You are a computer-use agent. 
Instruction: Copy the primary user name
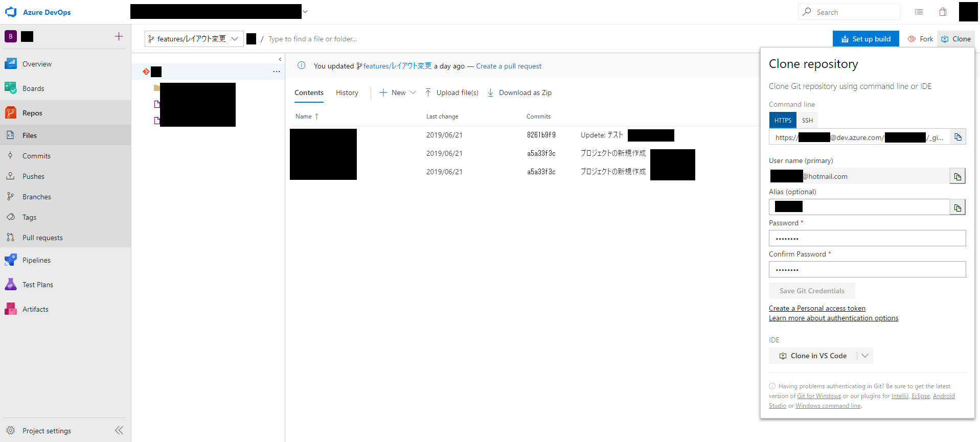coord(958,176)
